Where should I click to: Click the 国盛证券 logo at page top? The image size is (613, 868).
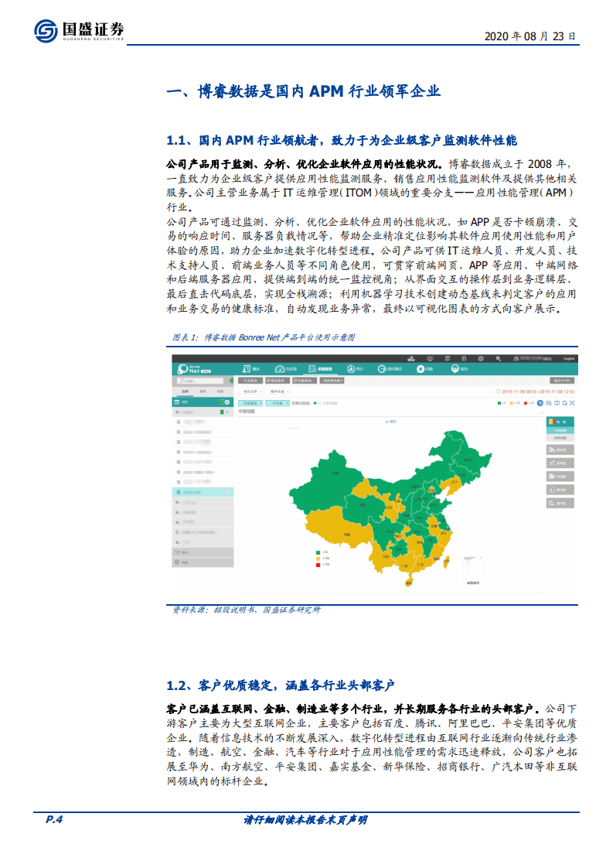[79, 31]
